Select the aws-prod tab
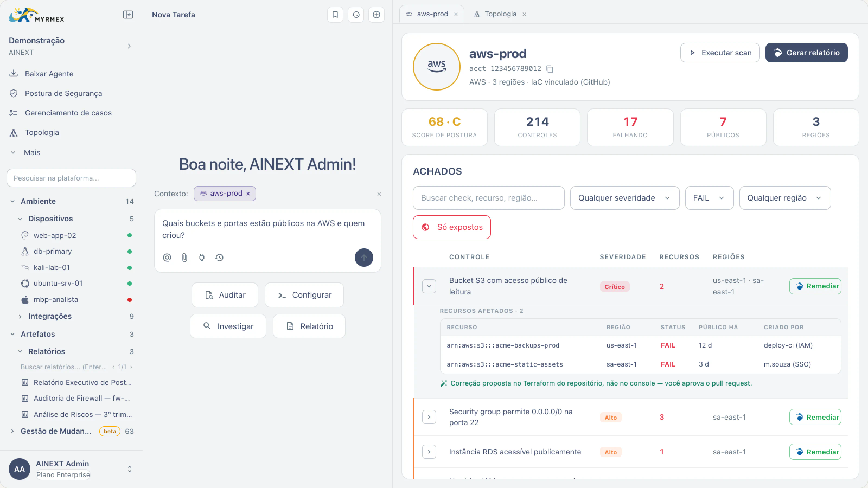The image size is (868, 488). coord(432,14)
